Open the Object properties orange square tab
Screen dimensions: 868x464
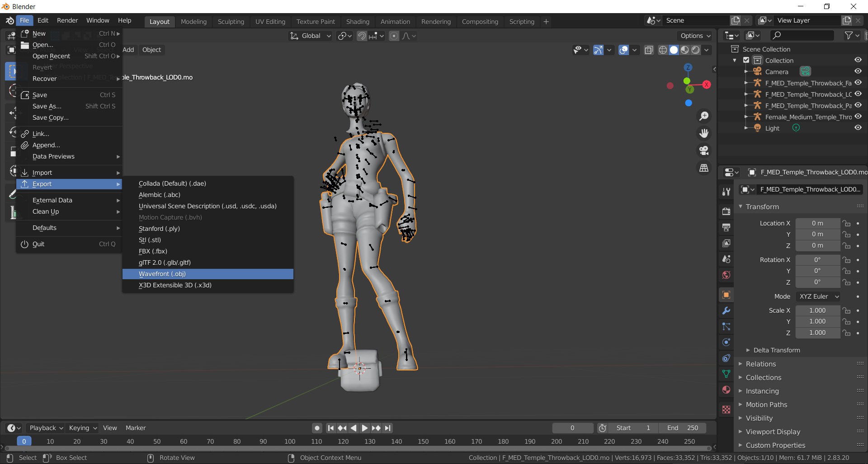pyautogui.click(x=726, y=295)
